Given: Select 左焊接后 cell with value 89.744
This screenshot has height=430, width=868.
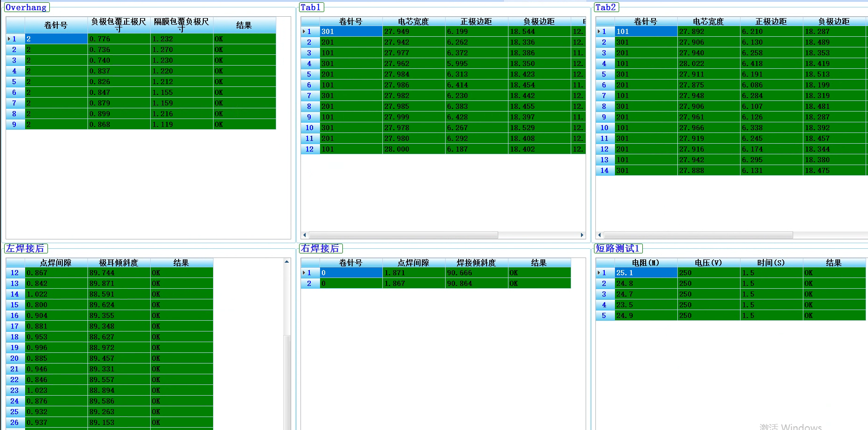Looking at the screenshot, I should pos(119,273).
